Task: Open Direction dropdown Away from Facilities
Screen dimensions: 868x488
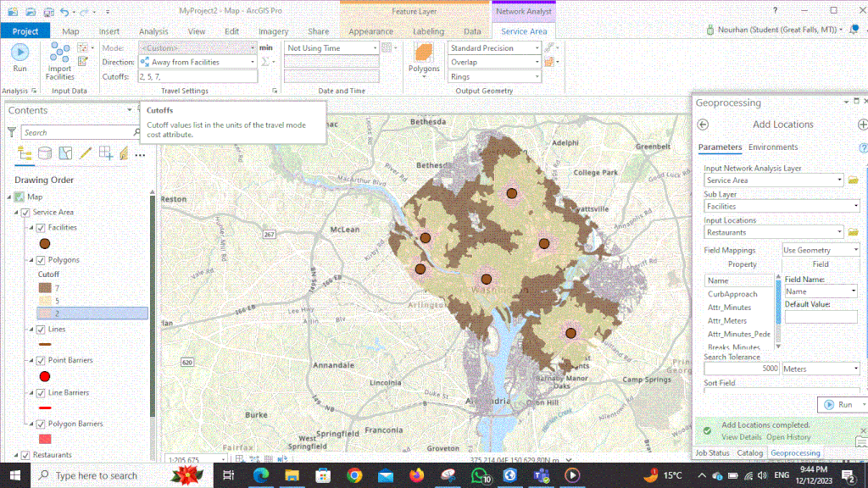Action: click(x=198, y=62)
